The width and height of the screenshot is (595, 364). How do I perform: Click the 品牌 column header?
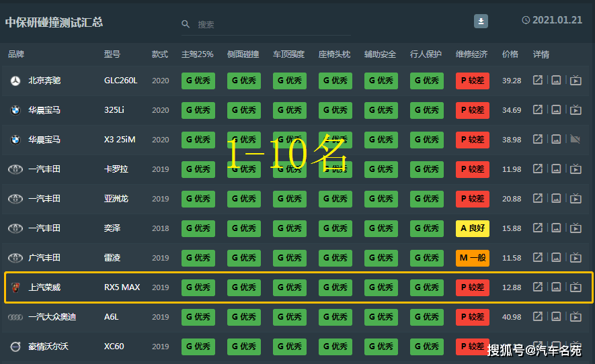(x=16, y=54)
